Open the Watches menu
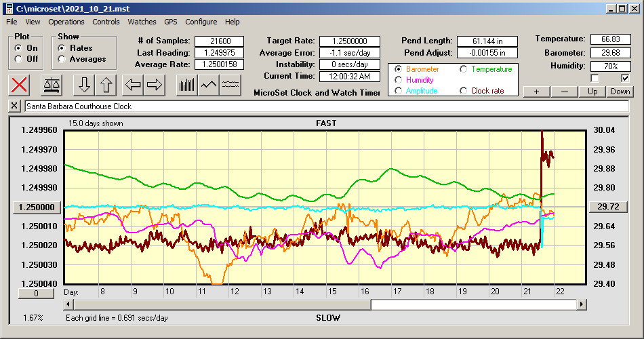644x339 pixels. (142, 22)
